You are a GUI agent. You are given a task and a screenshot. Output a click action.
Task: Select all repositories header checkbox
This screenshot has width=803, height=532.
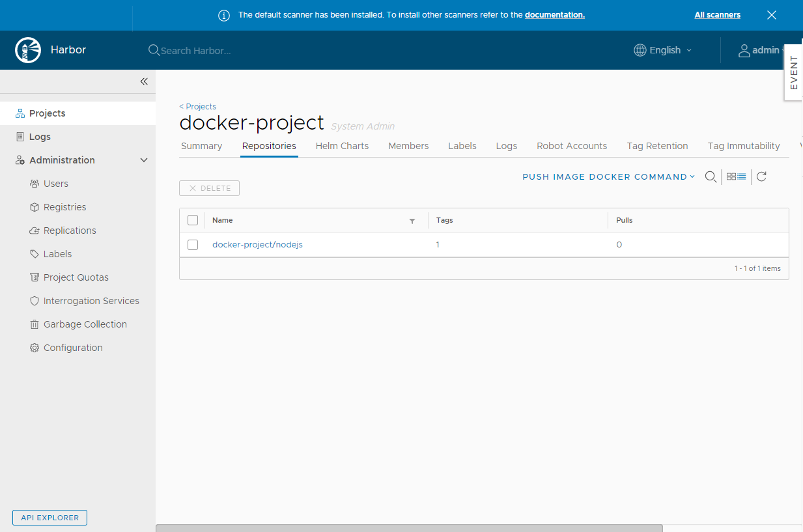tap(193, 220)
